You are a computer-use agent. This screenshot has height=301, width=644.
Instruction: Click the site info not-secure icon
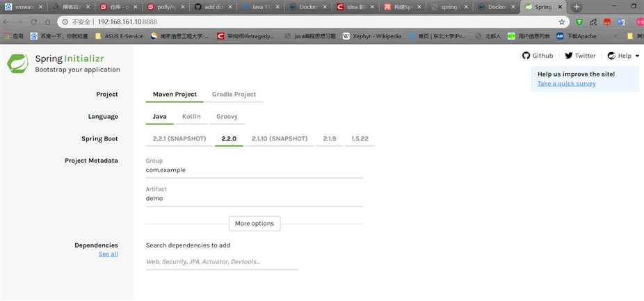tap(65, 22)
